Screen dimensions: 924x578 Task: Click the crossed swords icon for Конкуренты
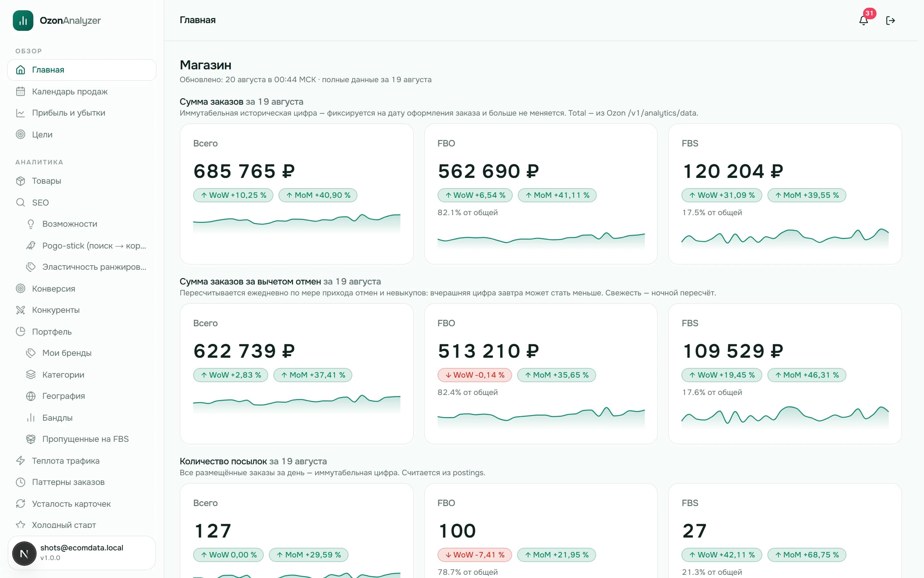[21, 310]
